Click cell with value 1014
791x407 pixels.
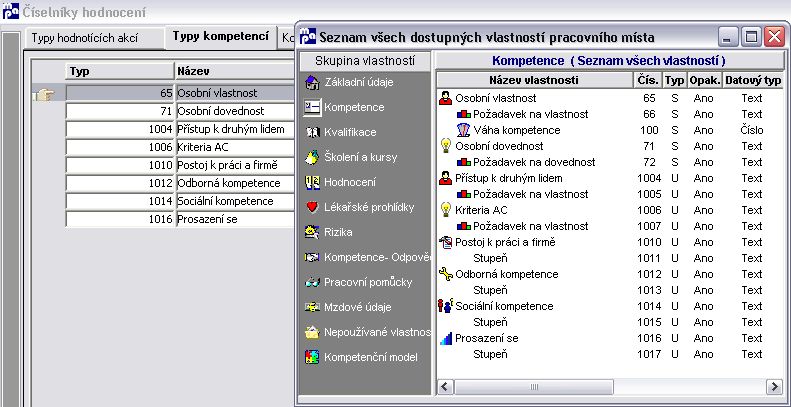tap(120, 201)
